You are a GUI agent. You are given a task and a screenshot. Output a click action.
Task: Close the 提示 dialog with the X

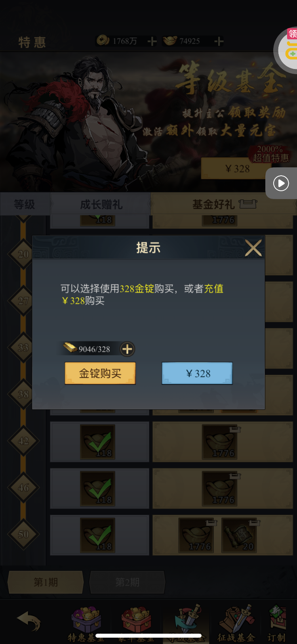[x=253, y=248]
